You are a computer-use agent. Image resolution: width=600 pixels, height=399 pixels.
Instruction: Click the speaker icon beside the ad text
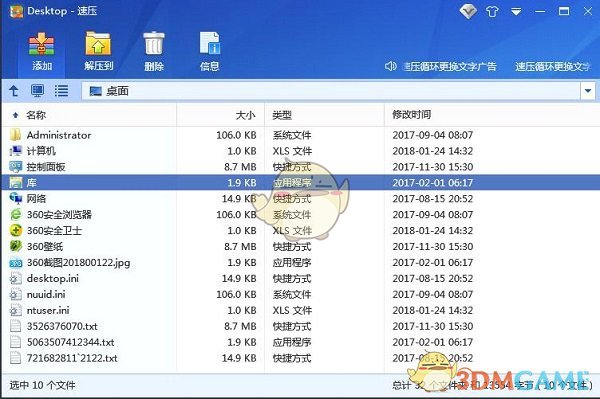(390, 66)
